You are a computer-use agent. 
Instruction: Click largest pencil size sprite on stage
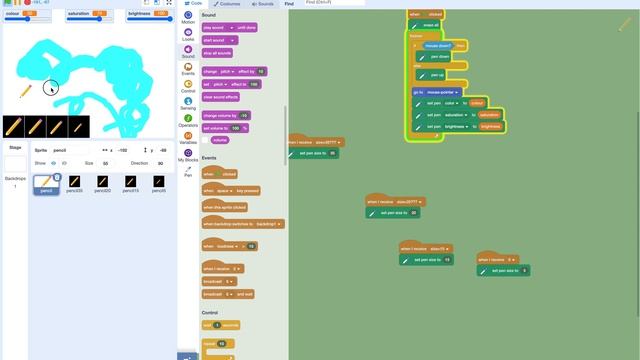pos(13,127)
